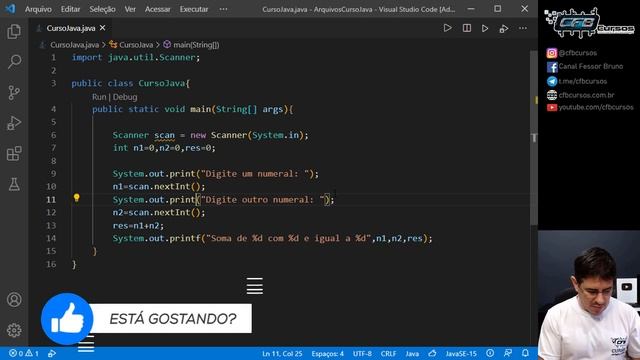This screenshot has width=640, height=360.
Task: Open the Manage gear settings
Action: (x=14, y=330)
